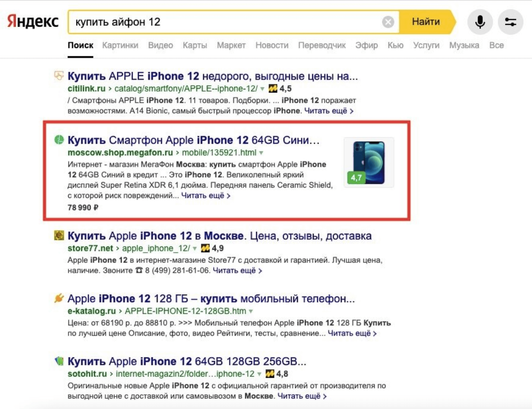Click the green megafon favicon

(59, 140)
